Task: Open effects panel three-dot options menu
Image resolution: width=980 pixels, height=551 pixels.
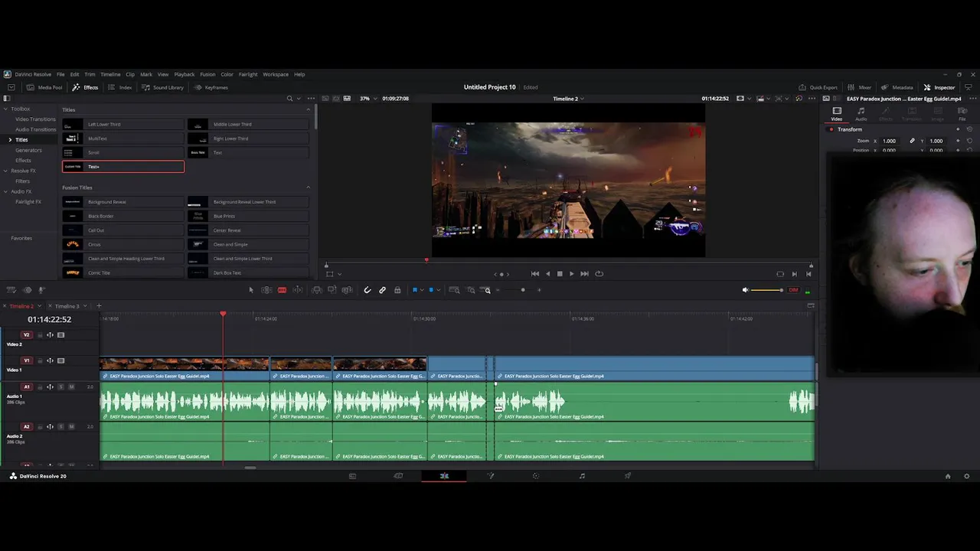Action: point(310,98)
